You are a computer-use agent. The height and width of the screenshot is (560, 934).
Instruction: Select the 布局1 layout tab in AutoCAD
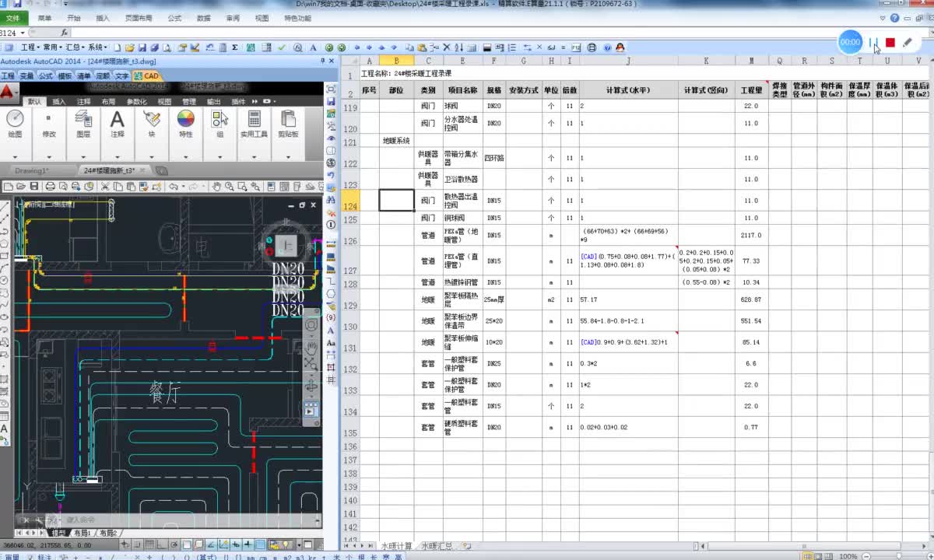[x=81, y=533]
